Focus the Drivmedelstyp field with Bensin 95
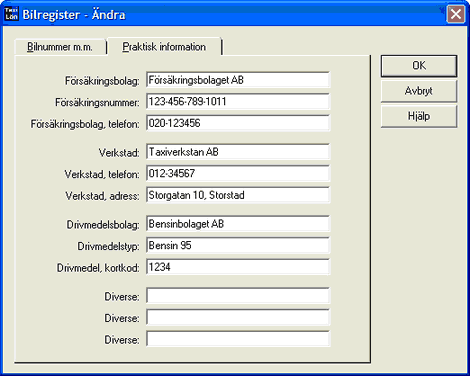This screenshot has width=470, height=376. [x=238, y=245]
